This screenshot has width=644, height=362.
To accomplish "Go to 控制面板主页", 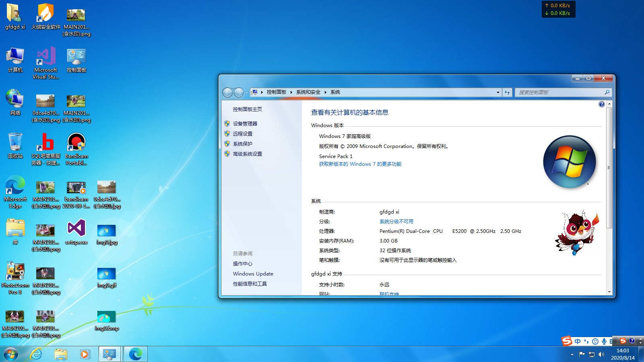I will pos(247,109).
